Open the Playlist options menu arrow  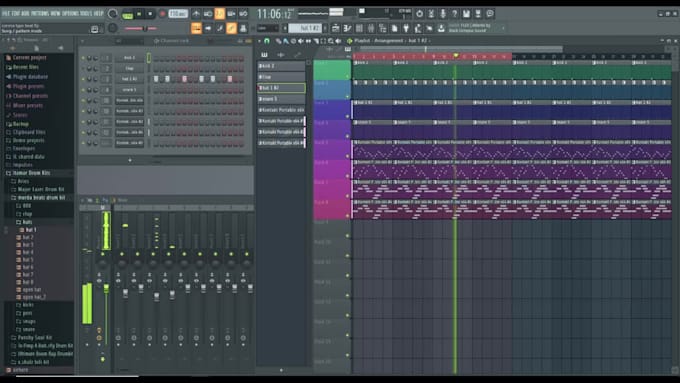coord(259,41)
